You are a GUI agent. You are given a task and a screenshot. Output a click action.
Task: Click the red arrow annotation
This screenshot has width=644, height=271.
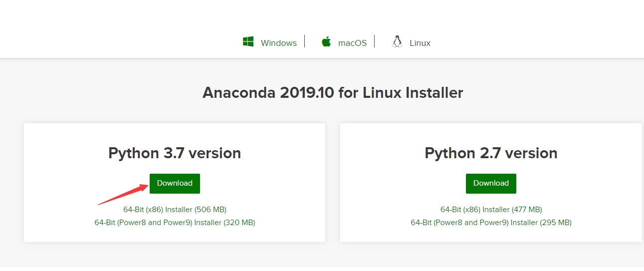coord(123,195)
